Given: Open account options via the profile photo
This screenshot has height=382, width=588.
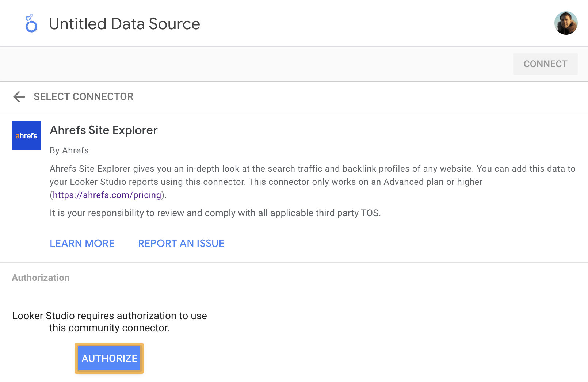Looking at the screenshot, I should point(565,23).
